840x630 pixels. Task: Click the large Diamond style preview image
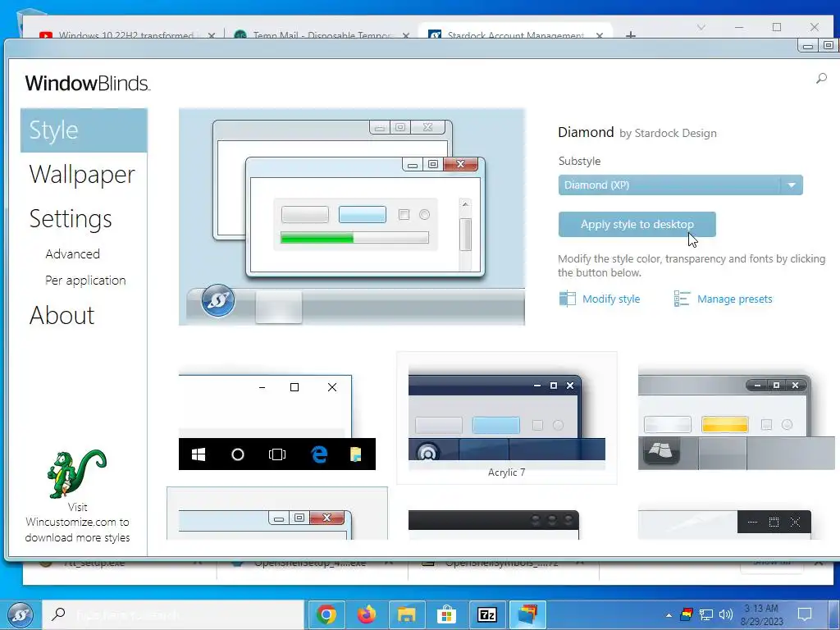(x=351, y=217)
